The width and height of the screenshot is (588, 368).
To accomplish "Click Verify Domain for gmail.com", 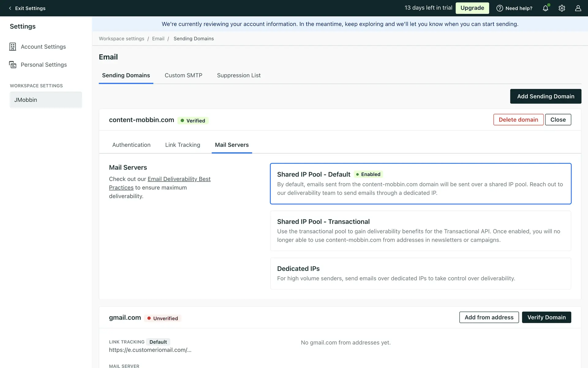I will [x=546, y=317].
